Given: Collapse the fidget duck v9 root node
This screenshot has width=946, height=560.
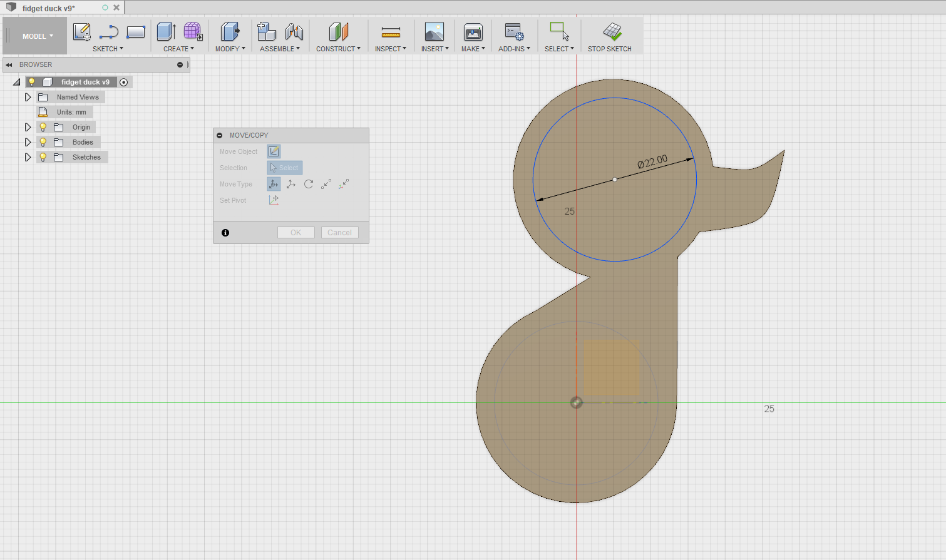Looking at the screenshot, I should [17, 82].
